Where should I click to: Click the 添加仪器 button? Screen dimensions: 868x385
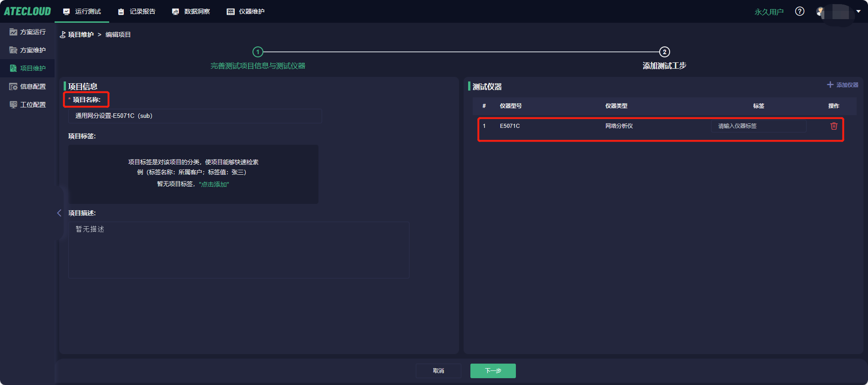pos(843,85)
